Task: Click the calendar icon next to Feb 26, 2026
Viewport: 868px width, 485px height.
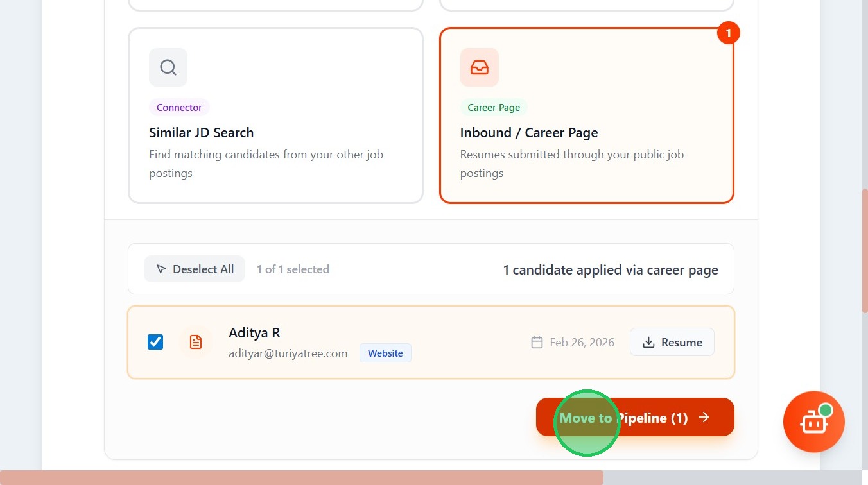Action: (537, 343)
